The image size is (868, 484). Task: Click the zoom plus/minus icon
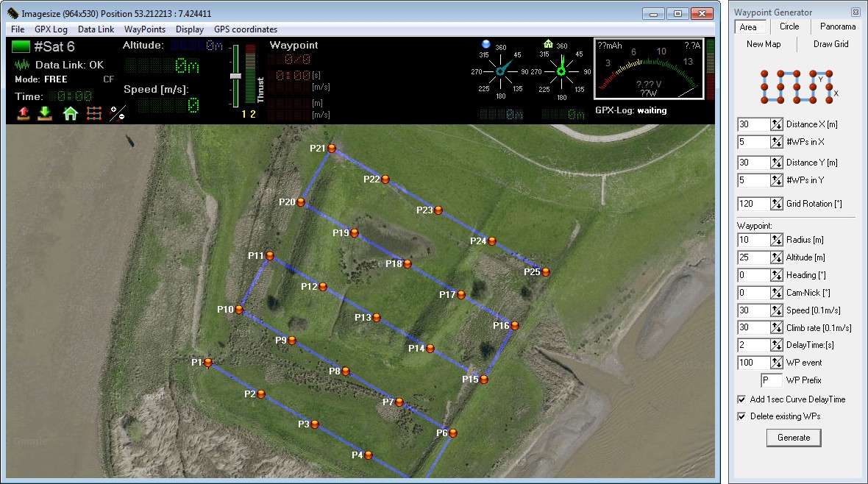point(117,113)
